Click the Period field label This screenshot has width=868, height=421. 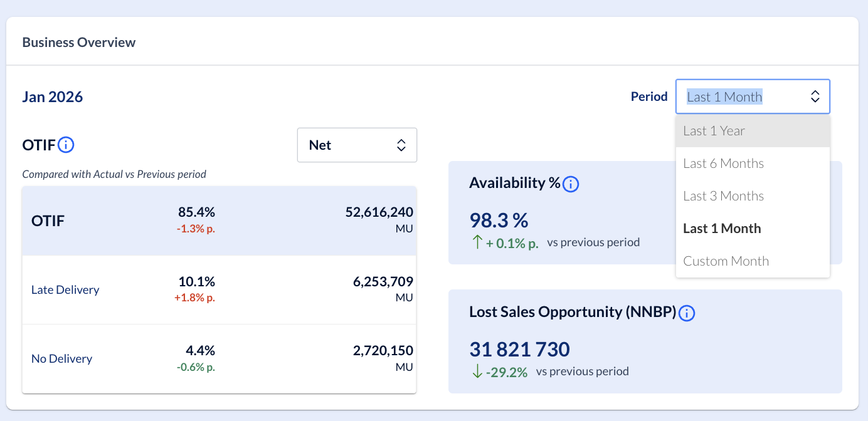point(649,96)
